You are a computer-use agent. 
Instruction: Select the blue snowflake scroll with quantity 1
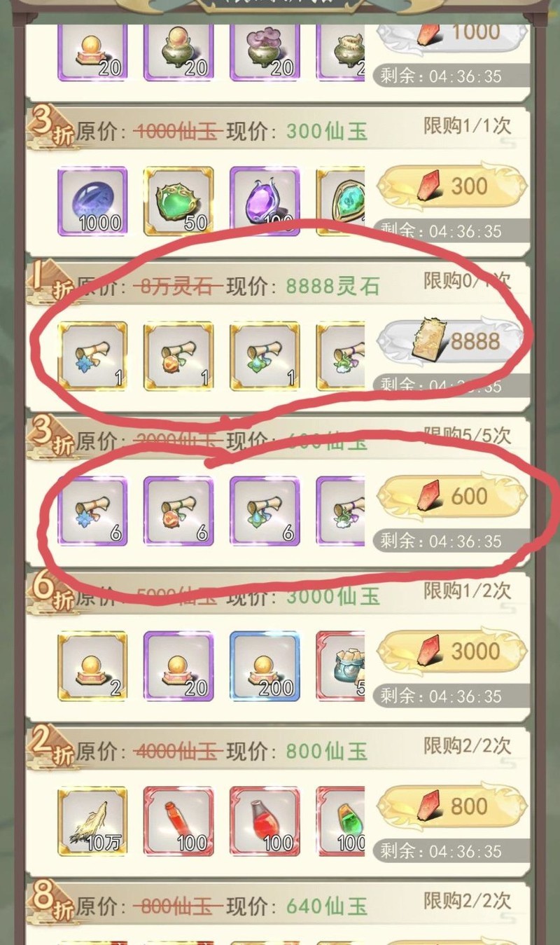pos(92,356)
